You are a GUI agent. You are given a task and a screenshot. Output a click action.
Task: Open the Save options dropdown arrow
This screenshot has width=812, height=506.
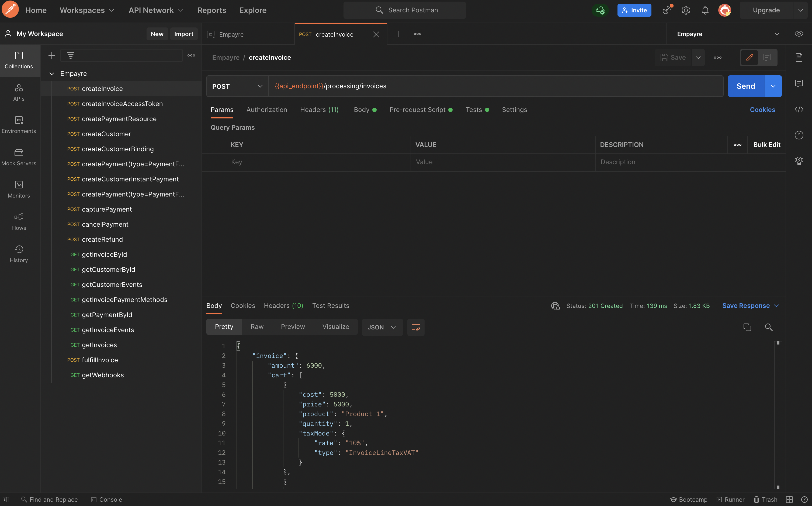click(698, 58)
